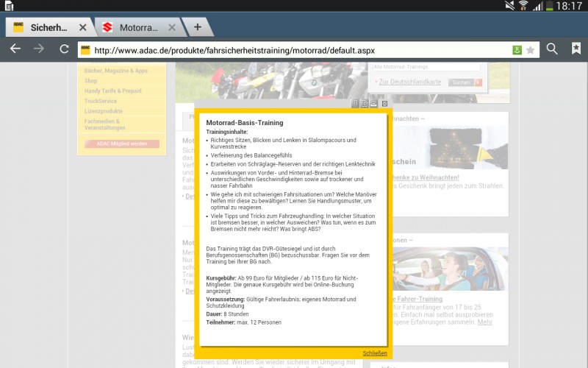Click the Motorrad-Basis-Training popup heading

pos(245,123)
